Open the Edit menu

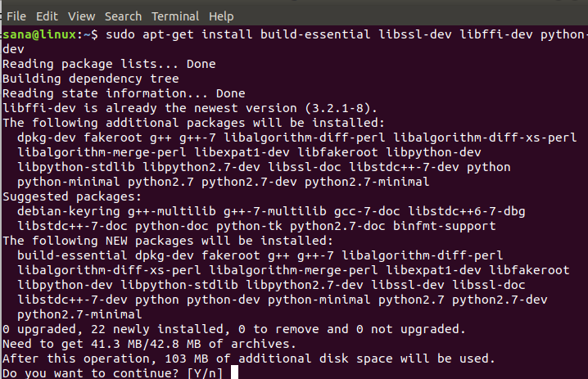(x=47, y=16)
